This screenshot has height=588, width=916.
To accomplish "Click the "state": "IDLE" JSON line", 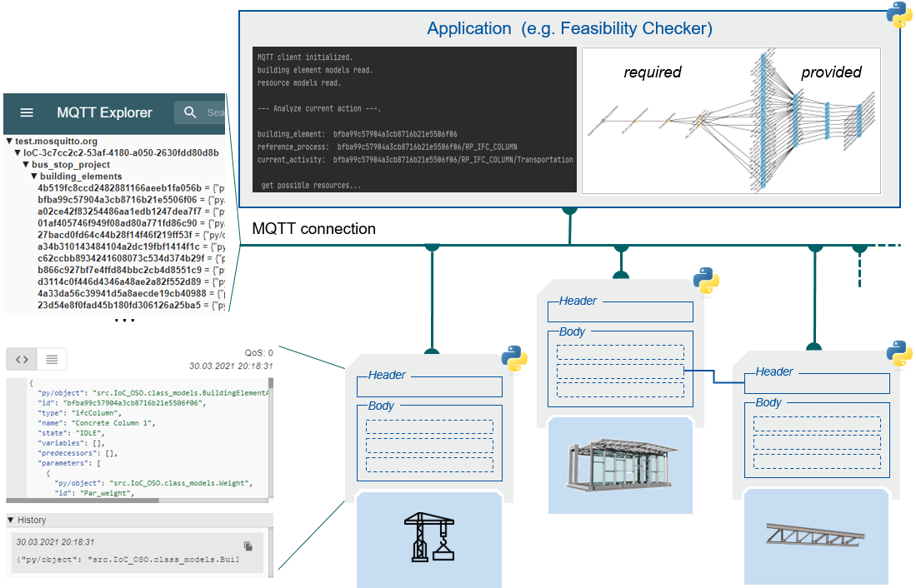I will click(x=72, y=433).
